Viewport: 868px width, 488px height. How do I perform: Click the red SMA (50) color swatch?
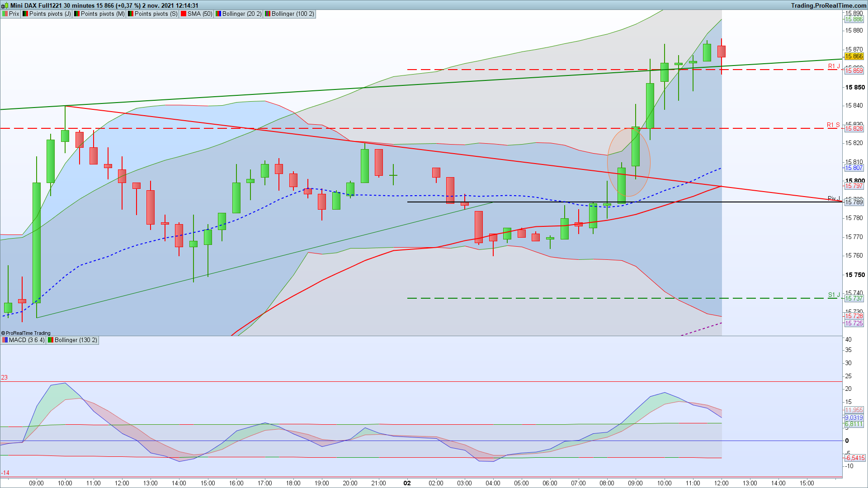tap(184, 14)
